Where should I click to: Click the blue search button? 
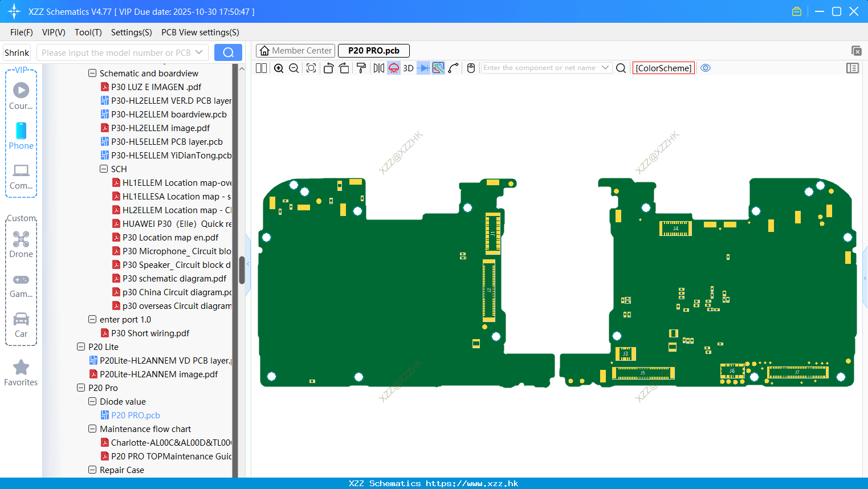click(x=228, y=52)
